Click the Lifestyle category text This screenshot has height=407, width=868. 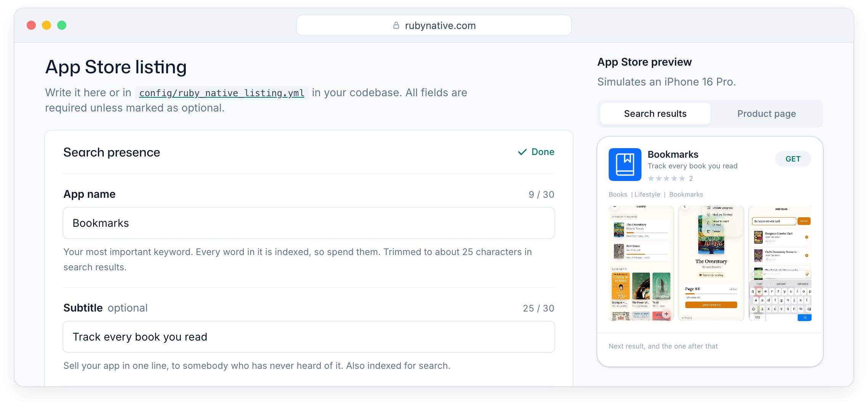click(x=647, y=194)
